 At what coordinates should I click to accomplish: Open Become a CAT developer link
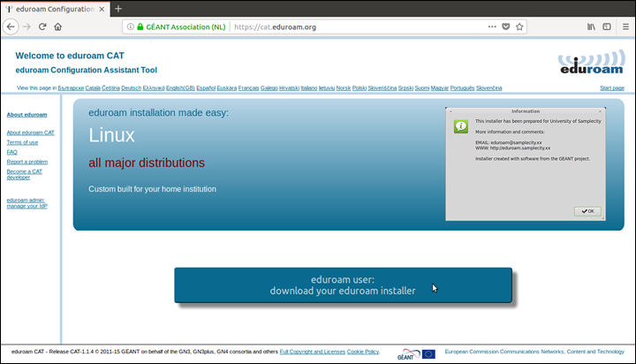(25, 174)
